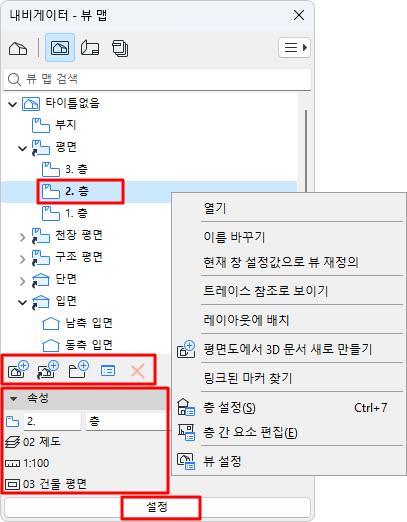This screenshot has width=407, height=522.
Task: Select the 타이틀없음 project item
Action: pyautogui.click(x=61, y=104)
